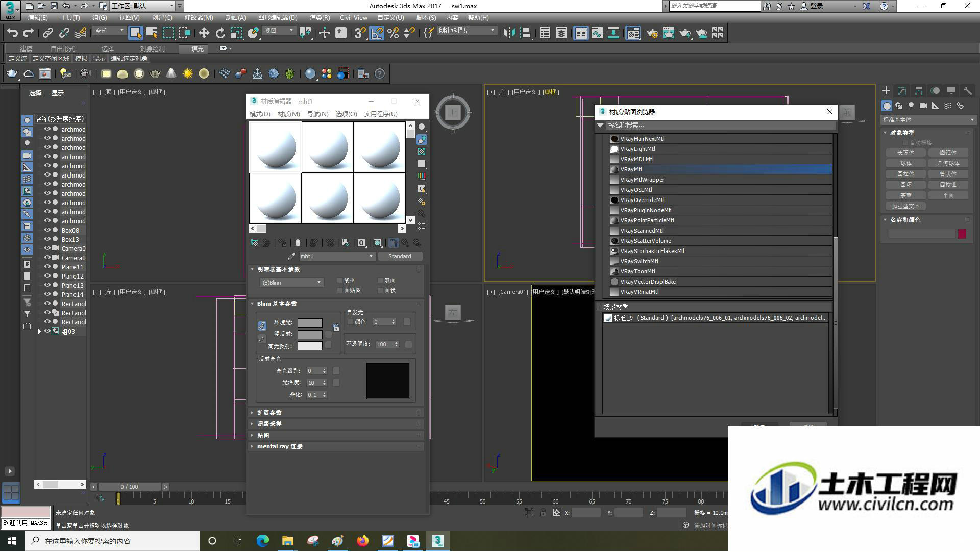Select the first material sample sphere slot
The height and width of the screenshot is (552, 980).
276,147
